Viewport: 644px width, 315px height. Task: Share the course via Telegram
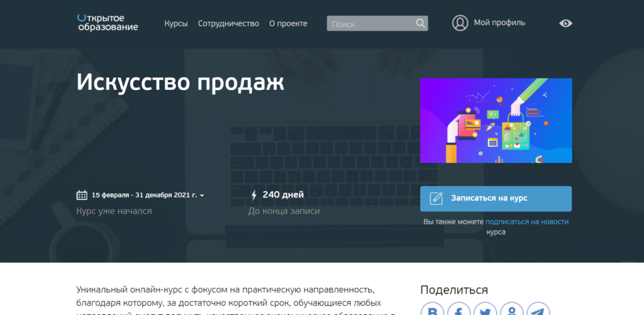(538, 311)
